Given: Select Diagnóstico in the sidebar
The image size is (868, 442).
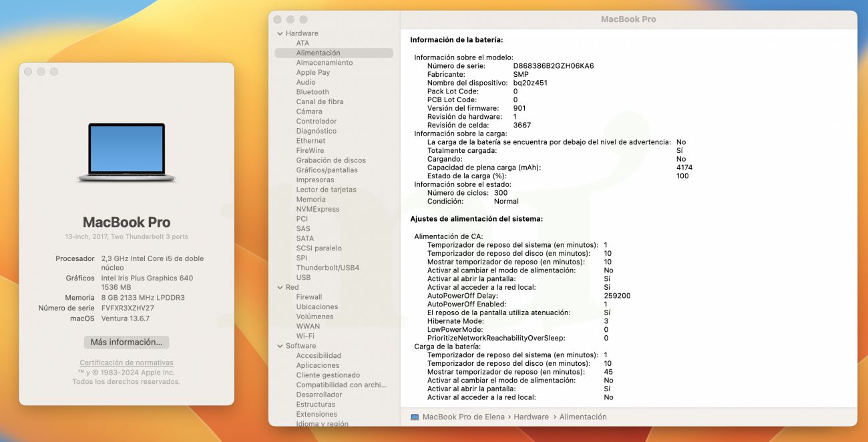Looking at the screenshot, I should pyautogui.click(x=316, y=131).
